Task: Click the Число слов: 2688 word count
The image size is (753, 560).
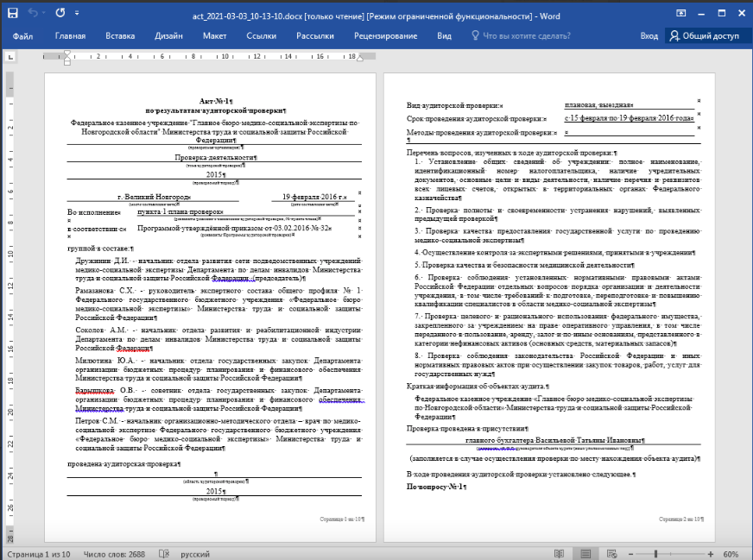Action: (115, 553)
